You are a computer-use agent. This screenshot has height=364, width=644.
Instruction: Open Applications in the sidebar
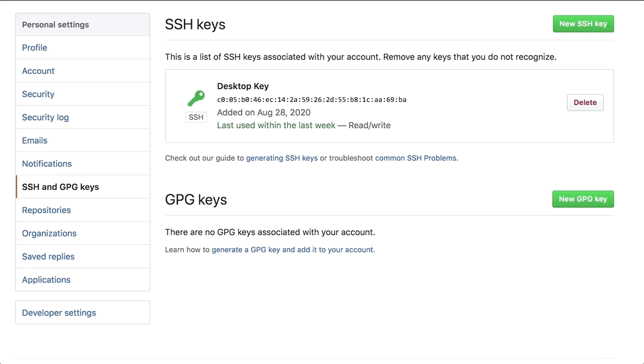[46, 280]
